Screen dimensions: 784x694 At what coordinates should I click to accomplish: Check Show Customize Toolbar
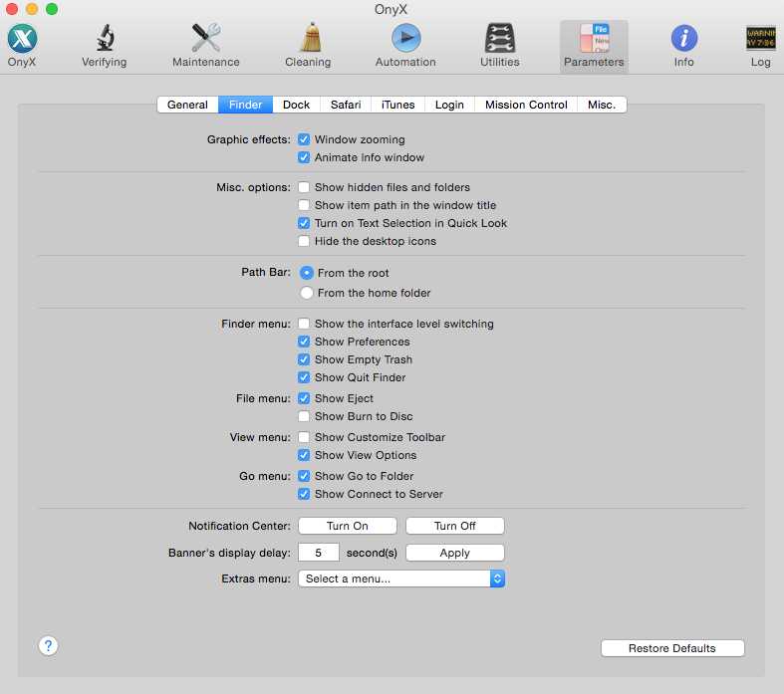tap(304, 437)
